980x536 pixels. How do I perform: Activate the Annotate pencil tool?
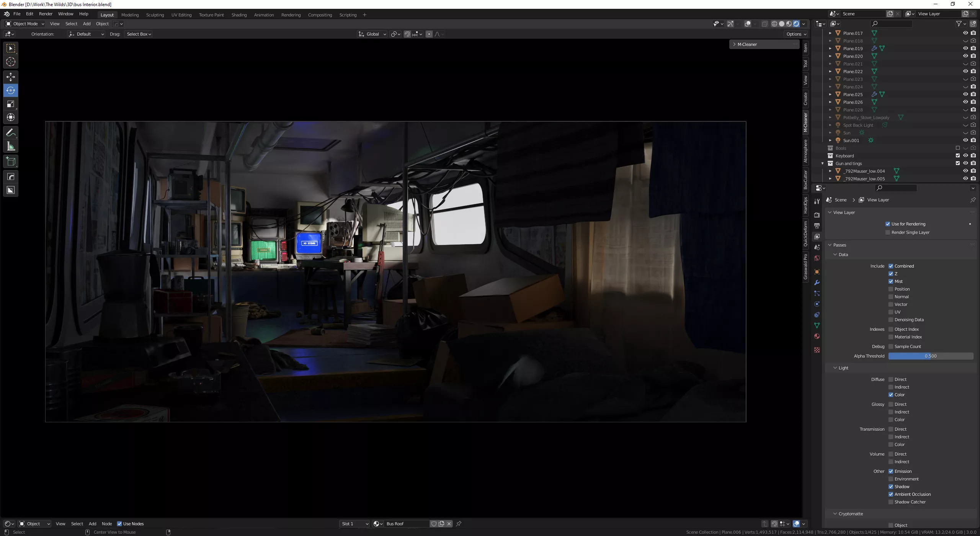(x=11, y=133)
